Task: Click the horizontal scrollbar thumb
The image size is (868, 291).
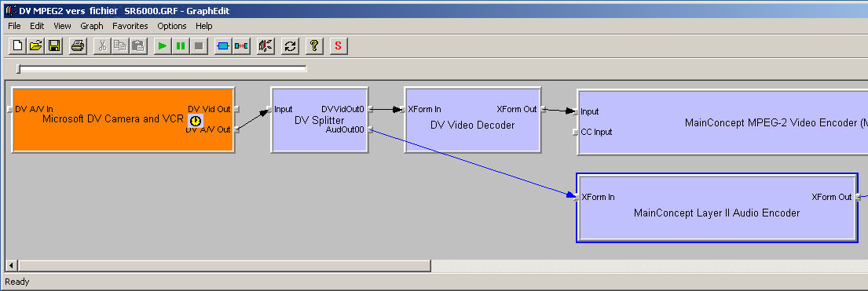Action: click(x=224, y=266)
